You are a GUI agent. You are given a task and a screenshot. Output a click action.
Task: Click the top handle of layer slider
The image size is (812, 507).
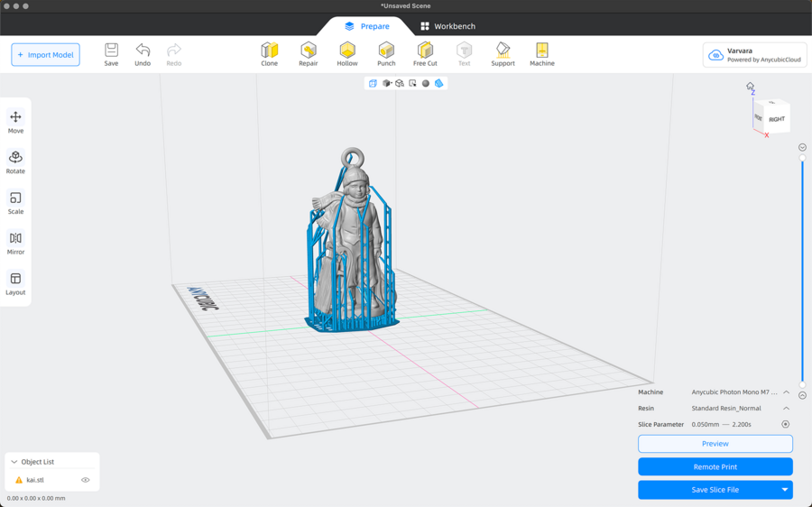(802, 158)
